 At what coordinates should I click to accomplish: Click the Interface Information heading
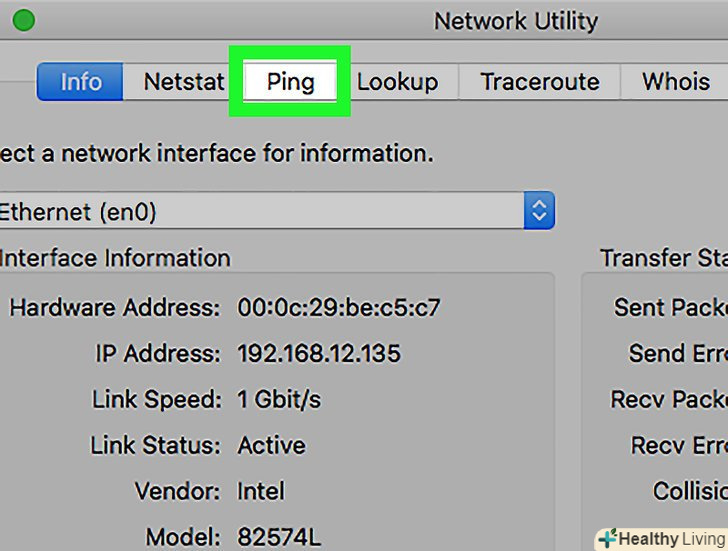pyautogui.click(x=115, y=258)
